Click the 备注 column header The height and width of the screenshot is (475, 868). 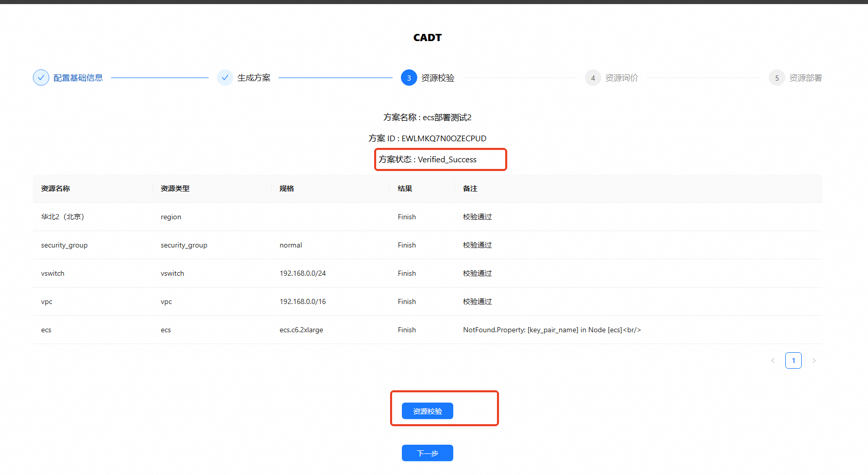[x=470, y=188]
